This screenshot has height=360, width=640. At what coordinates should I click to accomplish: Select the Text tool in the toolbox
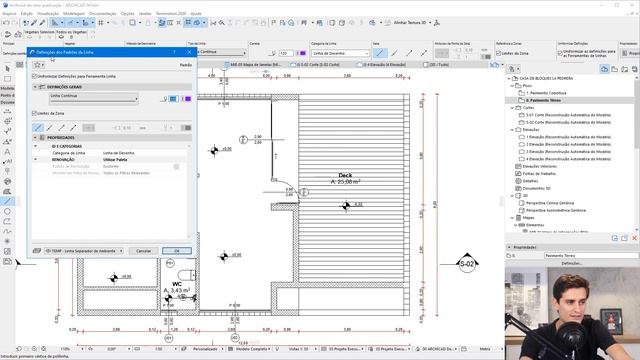[x=7, y=151]
